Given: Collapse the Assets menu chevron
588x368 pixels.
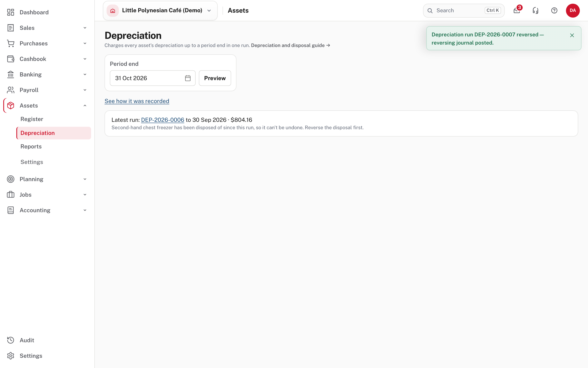Looking at the screenshot, I should pos(85,106).
